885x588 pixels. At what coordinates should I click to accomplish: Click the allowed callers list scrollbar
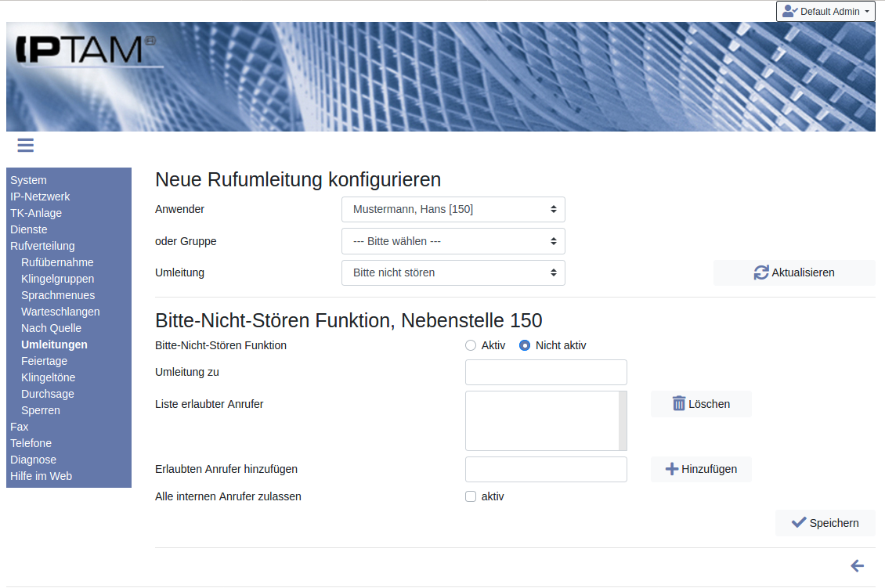pyautogui.click(x=623, y=420)
